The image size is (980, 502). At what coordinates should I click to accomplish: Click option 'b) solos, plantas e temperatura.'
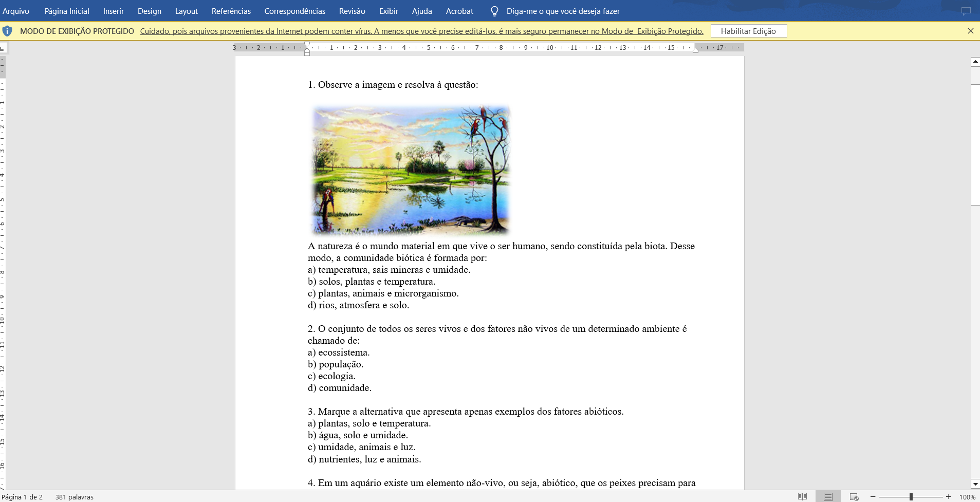pos(372,282)
